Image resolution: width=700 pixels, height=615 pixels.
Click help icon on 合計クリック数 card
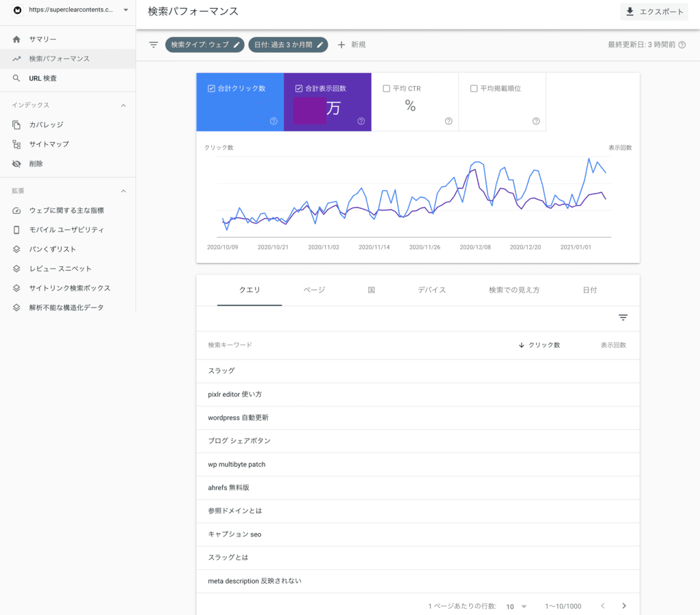pyautogui.click(x=273, y=121)
